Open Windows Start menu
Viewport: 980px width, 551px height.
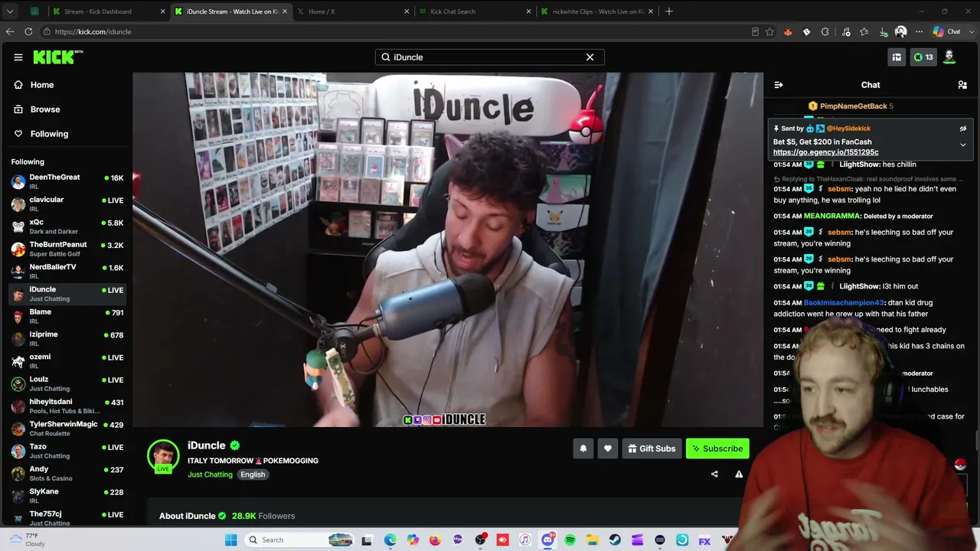230,540
